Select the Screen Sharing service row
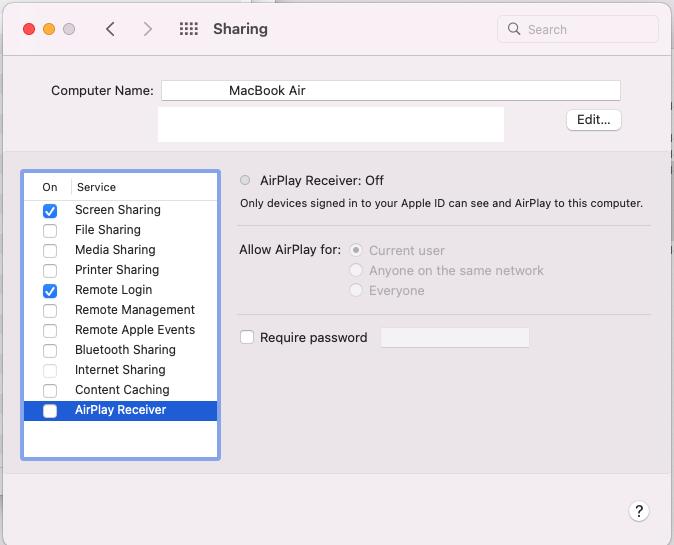 120,210
